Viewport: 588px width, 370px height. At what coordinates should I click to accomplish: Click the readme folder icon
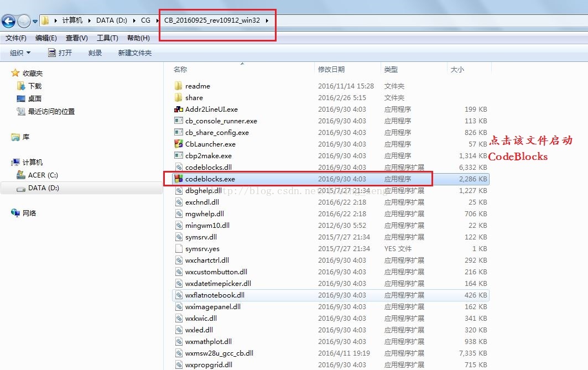(179, 86)
